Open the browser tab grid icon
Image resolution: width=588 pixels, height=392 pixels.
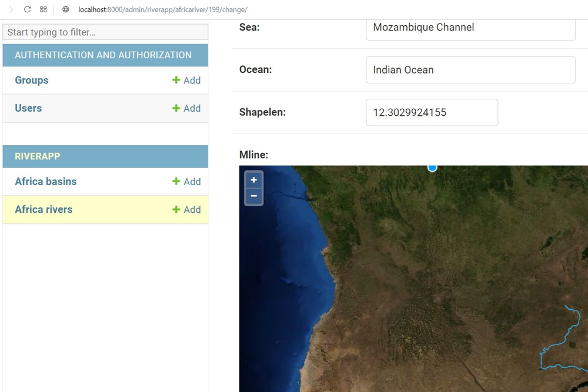44,9
